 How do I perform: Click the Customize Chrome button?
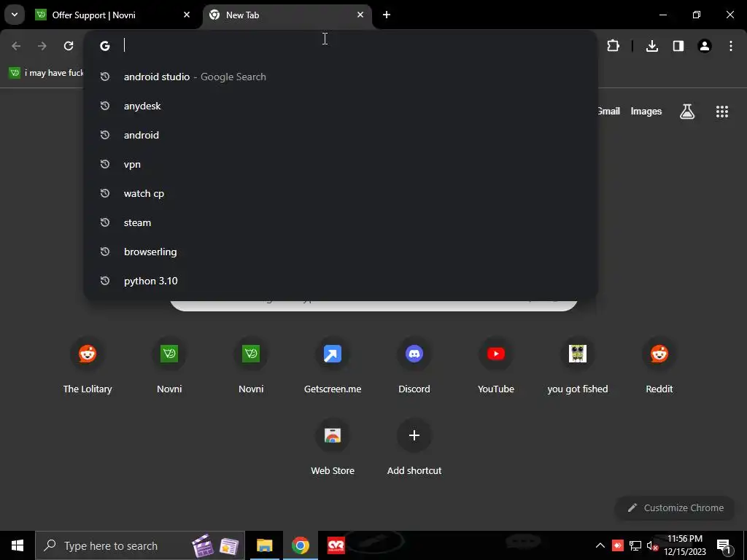coord(675,507)
